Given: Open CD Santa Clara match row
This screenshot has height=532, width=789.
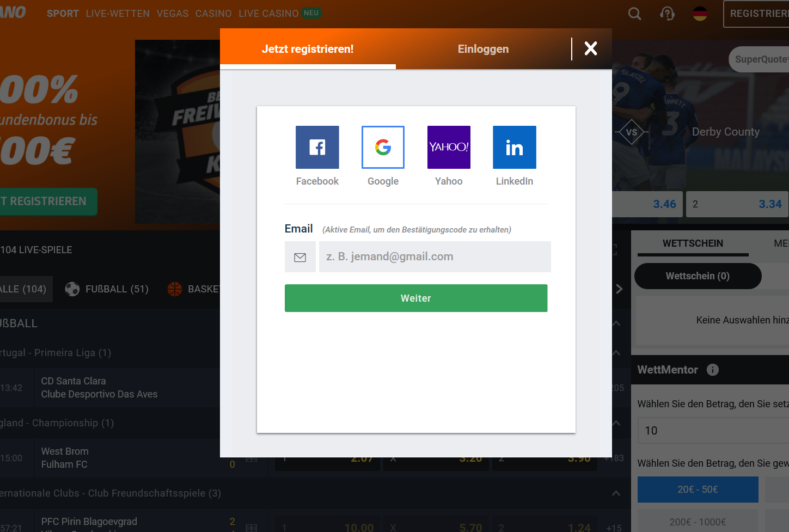Looking at the screenshot, I should click(99, 388).
